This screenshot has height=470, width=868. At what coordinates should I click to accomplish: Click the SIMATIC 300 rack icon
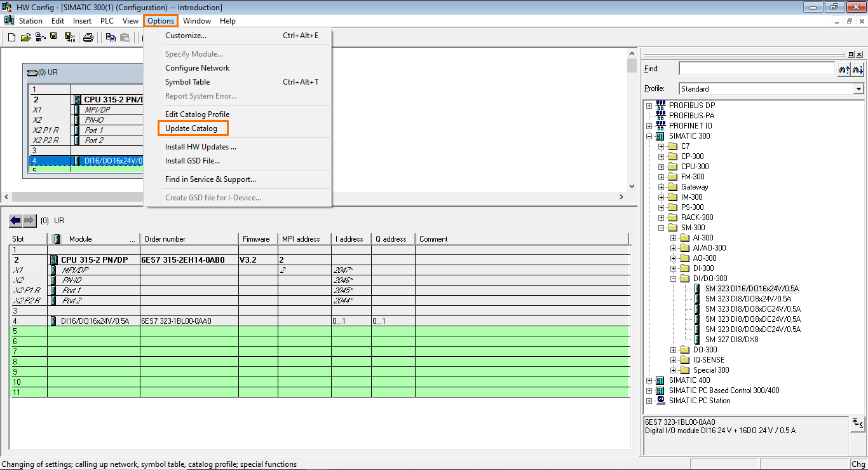[660, 136]
